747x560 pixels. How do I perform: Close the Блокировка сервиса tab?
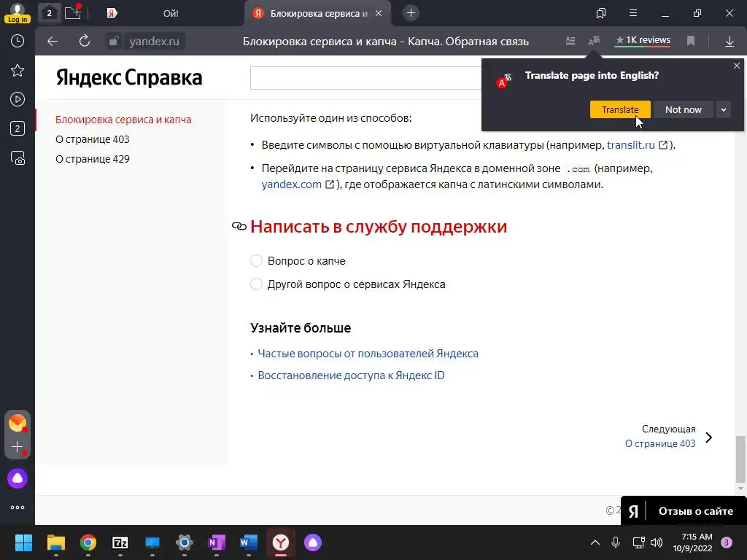[379, 13]
